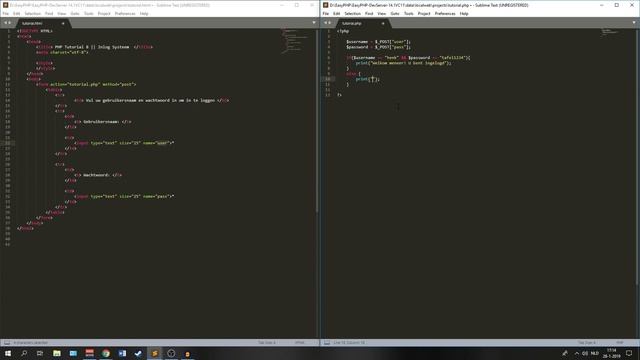Click next-tab arrow in tutorial.html window
Screen dimensions: 640x360
coord(10,23)
